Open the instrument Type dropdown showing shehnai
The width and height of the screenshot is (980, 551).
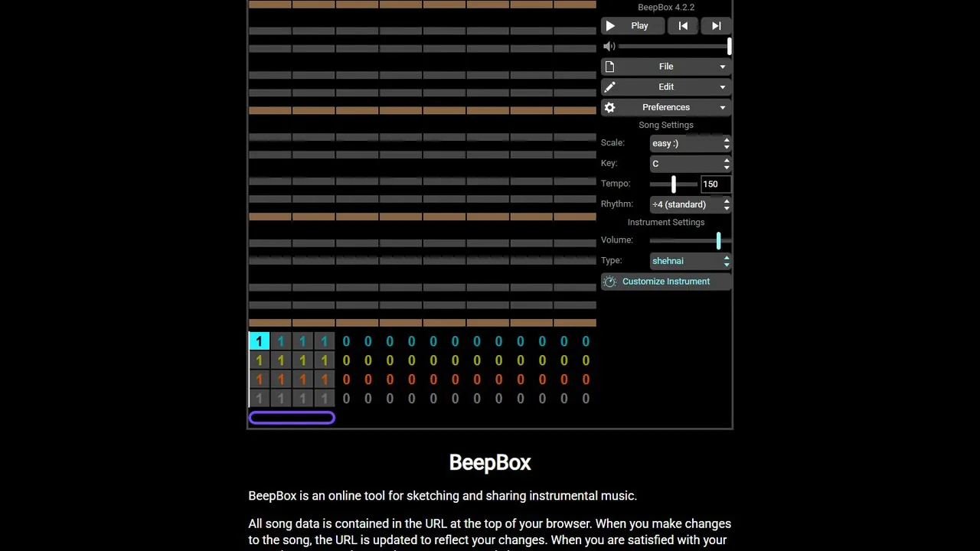(691, 261)
